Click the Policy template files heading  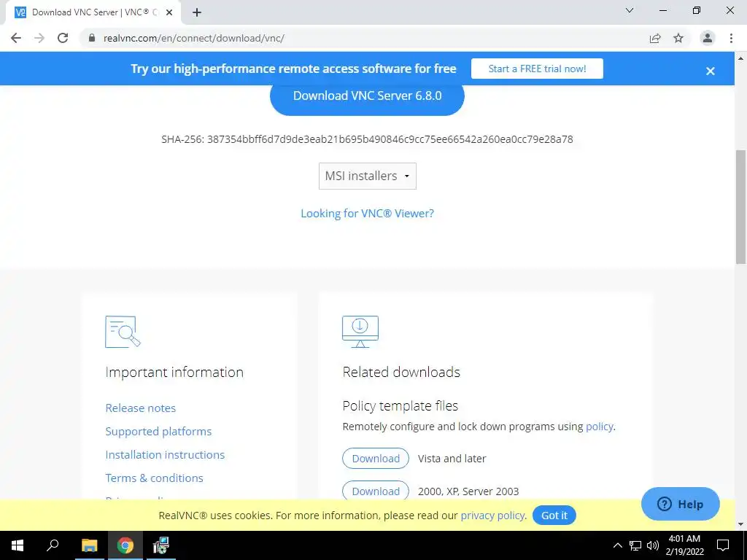400,405
